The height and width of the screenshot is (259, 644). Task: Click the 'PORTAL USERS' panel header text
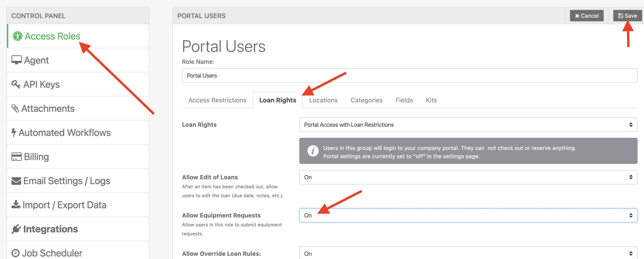201,16
